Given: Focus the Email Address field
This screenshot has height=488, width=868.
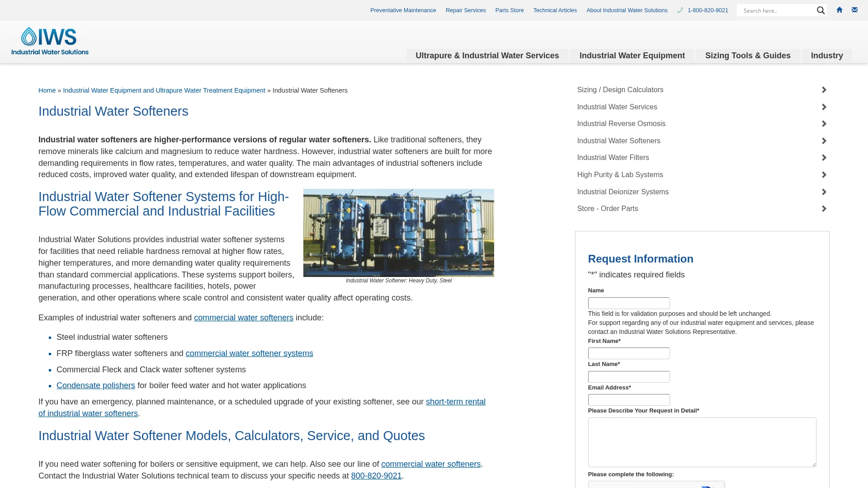Looking at the screenshot, I should 629,400.
